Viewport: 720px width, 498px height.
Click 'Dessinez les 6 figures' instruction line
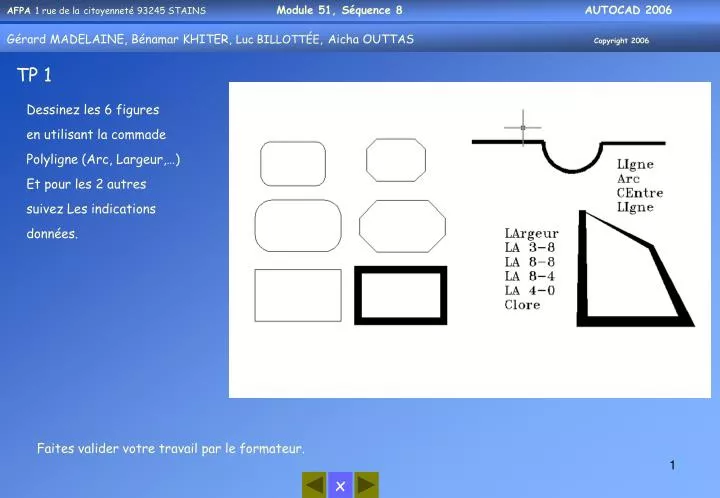pos(93,110)
